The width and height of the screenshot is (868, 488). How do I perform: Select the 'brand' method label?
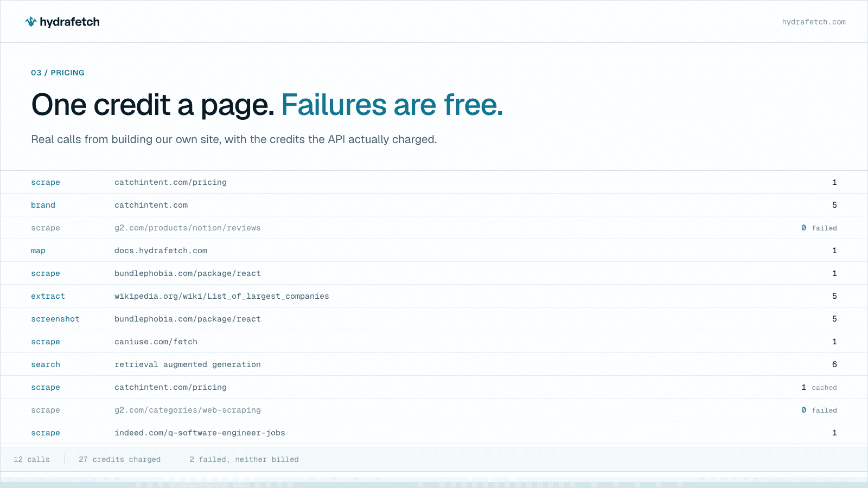(43, 205)
